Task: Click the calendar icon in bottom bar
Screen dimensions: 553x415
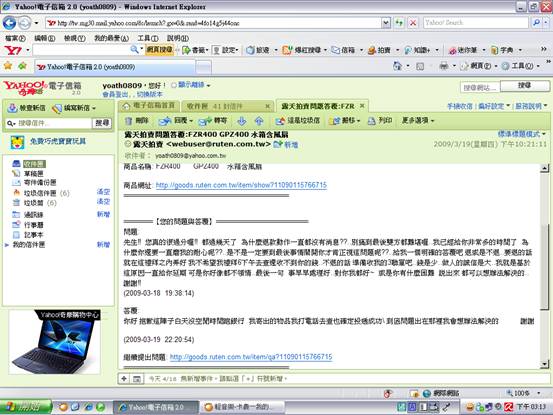Action: [137, 379]
